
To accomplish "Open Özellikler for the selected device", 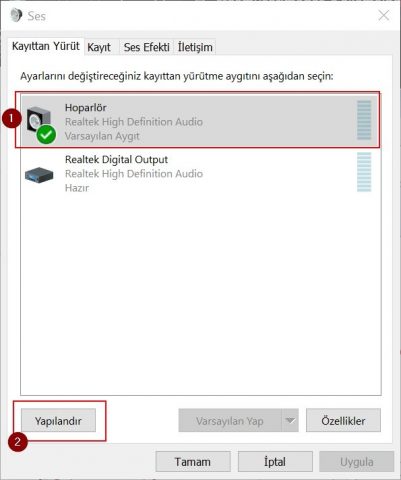I will (x=343, y=421).
